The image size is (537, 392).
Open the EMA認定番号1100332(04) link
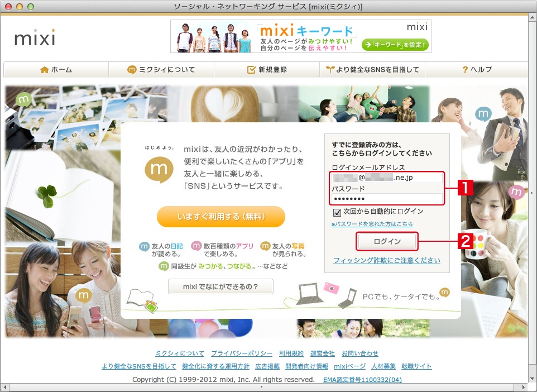pyautogui.click(x=362, y=380)
